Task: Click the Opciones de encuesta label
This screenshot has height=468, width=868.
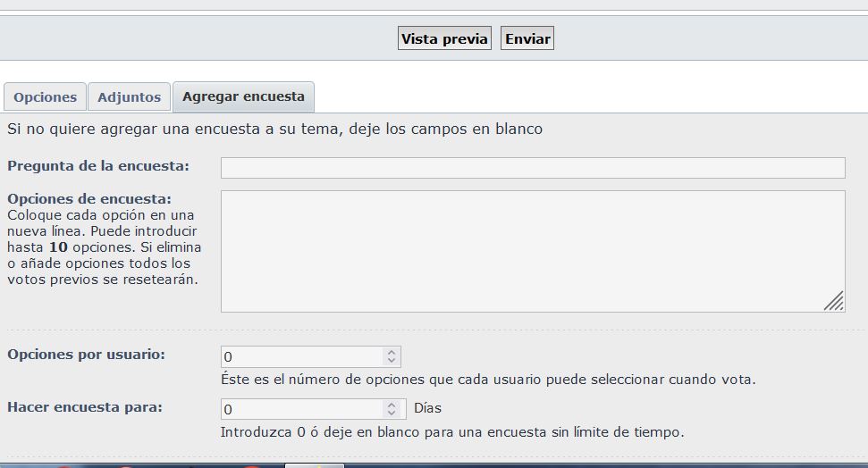Action: pyautogui.click(x=89, y=198)
